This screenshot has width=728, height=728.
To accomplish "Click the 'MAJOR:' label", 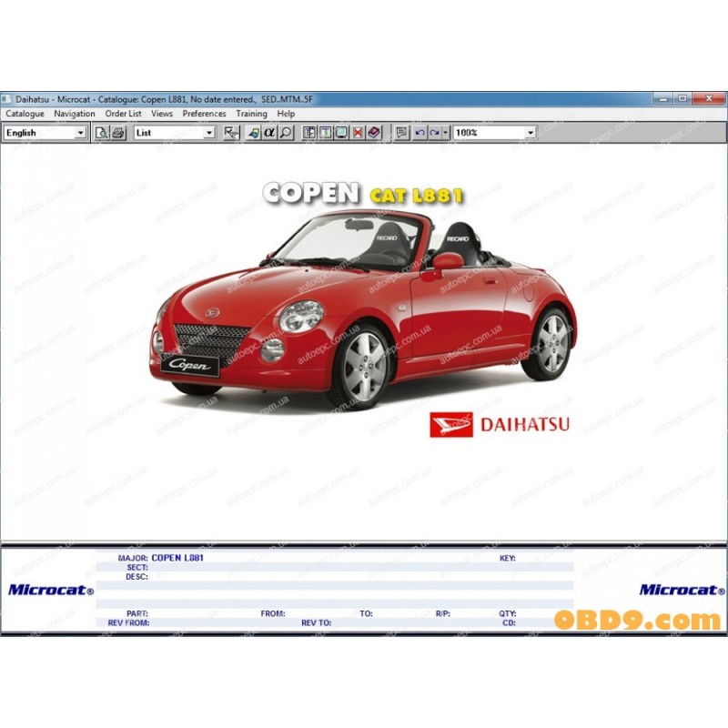I will tap(133, 558).
